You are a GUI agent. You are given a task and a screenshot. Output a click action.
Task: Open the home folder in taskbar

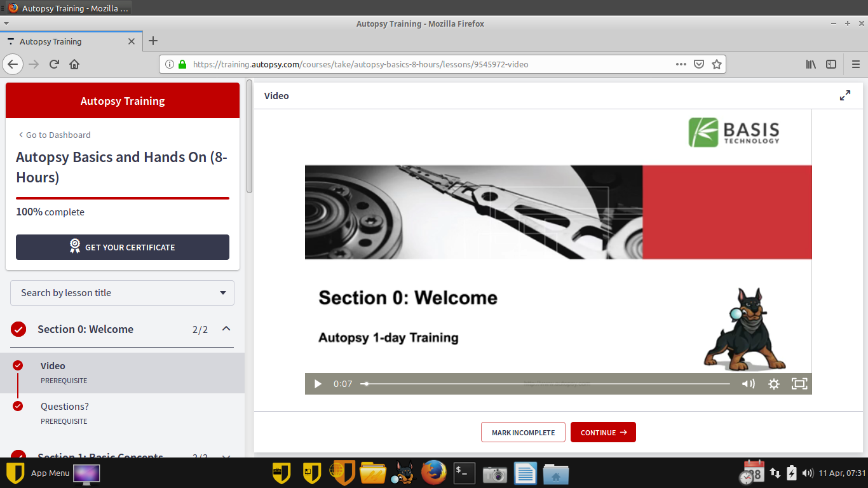coord(556,474)
